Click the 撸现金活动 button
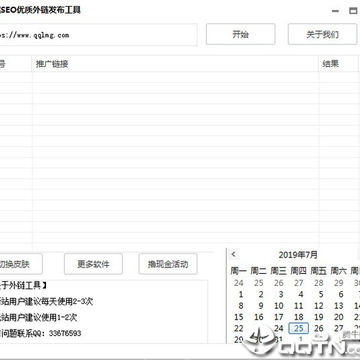The width and height of the screenshot is (360, 360). (168, 264)
